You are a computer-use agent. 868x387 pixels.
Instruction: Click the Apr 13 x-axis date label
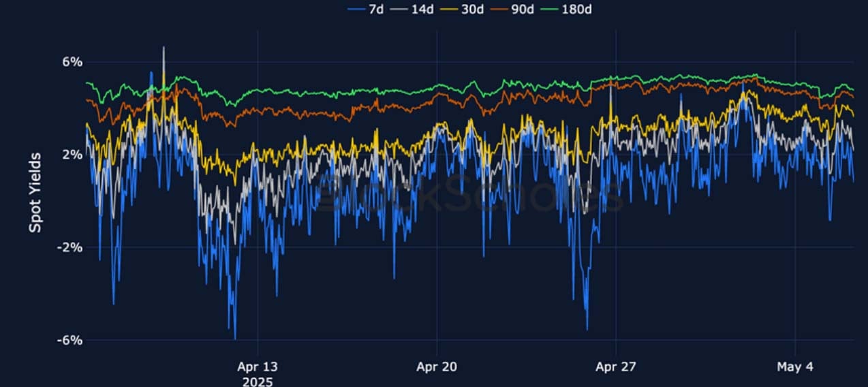(258, 367)
